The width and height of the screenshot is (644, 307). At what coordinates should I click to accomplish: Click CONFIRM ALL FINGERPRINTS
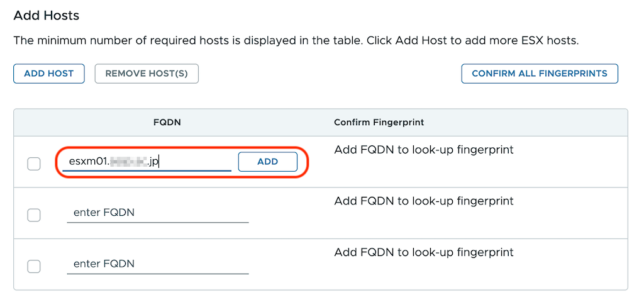(x=540, y=74)
